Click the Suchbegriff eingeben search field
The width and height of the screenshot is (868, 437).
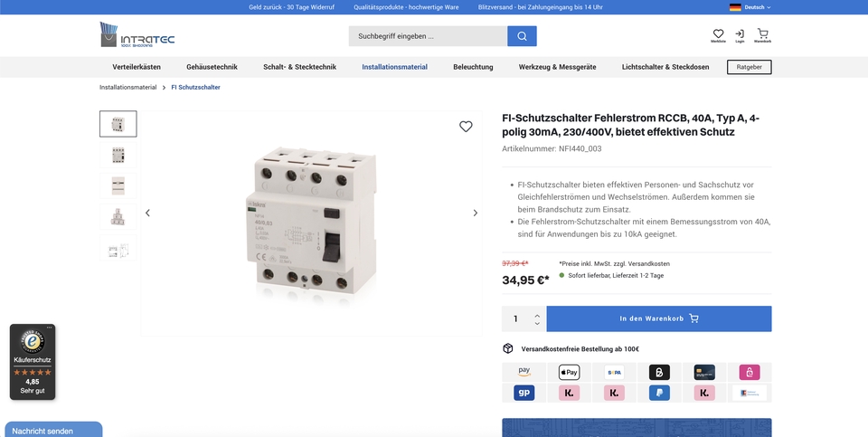click(x=428, y=36)
